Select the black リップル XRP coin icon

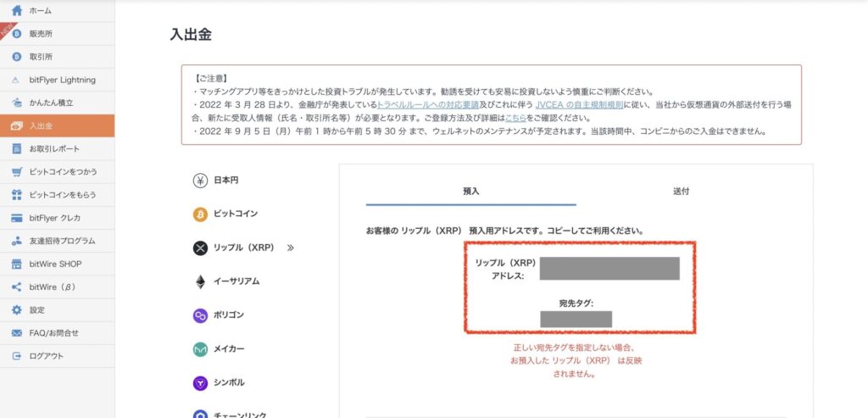[200, 248]
